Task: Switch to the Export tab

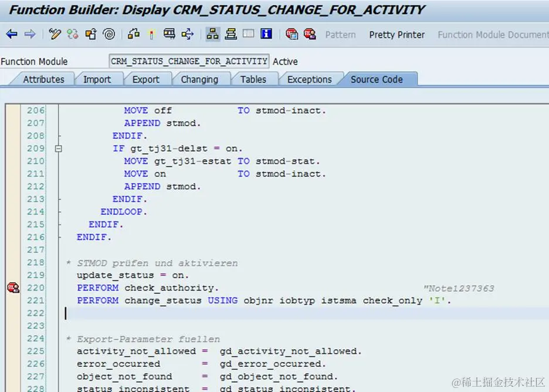Action: coord(145,80)
